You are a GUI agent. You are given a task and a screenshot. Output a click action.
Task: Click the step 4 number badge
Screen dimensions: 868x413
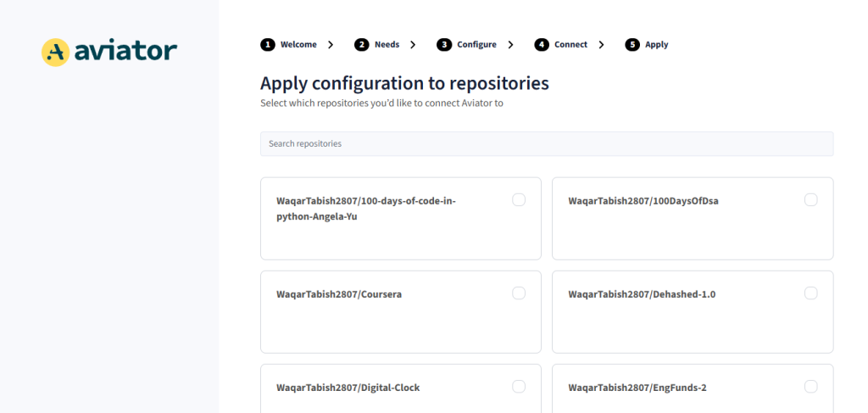[542, 45]
